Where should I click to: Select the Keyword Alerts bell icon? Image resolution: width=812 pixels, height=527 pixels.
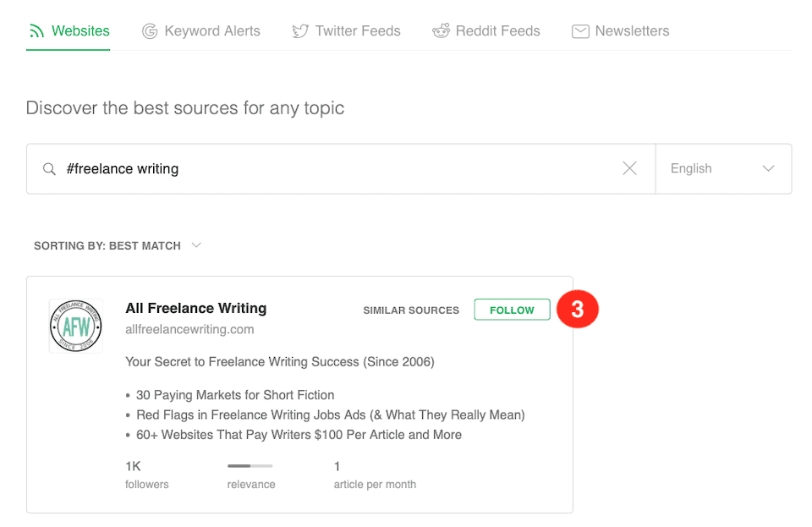[150, 30]
